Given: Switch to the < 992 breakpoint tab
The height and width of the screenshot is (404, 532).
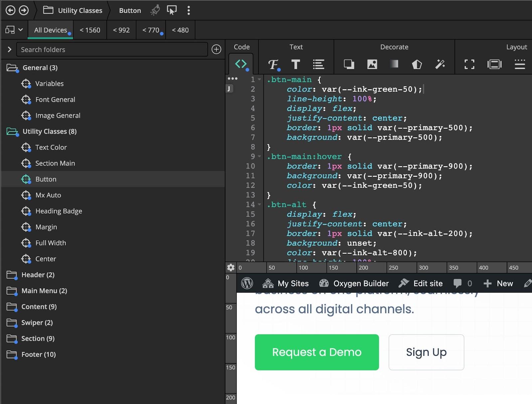Looking at the screenshot, I should [x=121, y=30].
